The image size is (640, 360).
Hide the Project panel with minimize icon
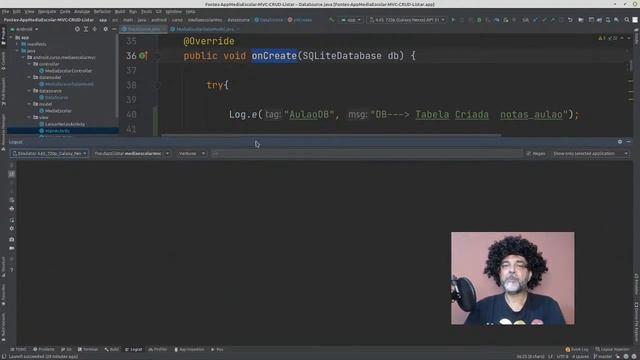tap(114, 29)
